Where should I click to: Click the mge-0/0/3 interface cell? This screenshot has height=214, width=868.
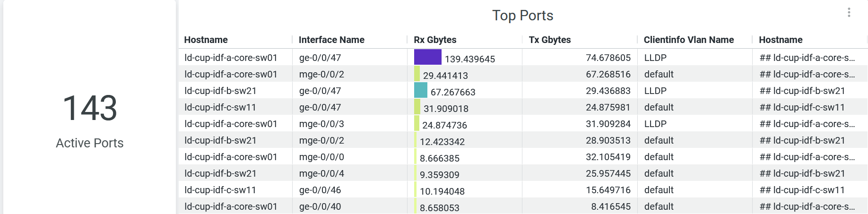click(x=321, y=124)
